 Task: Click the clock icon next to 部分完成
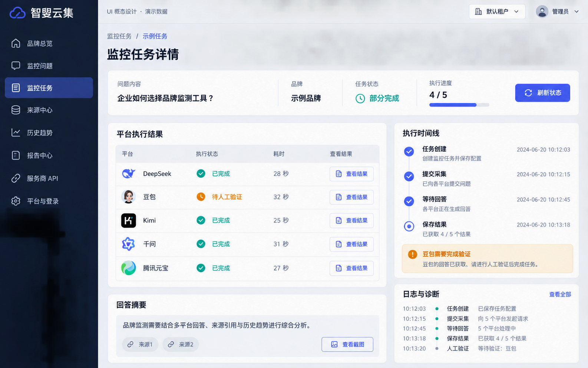coord(360,98)
